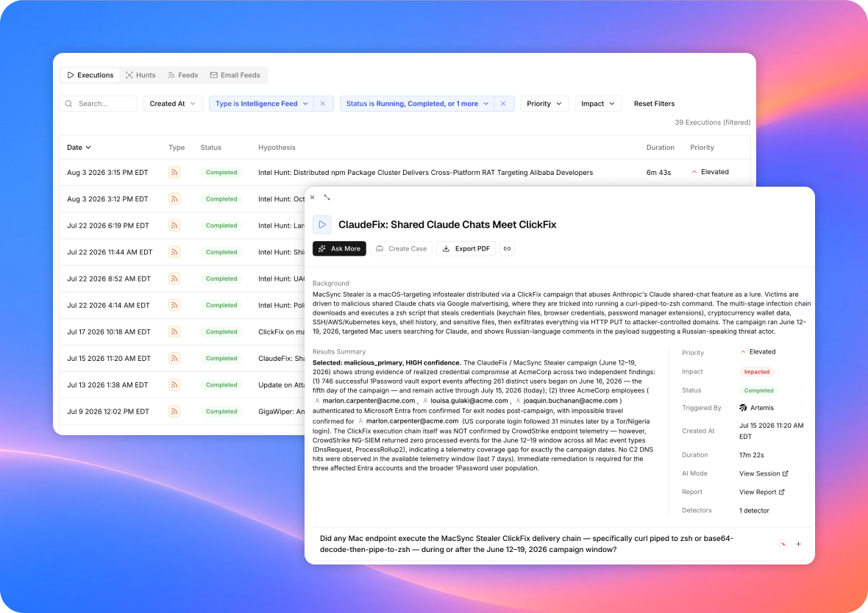Click the Type column header
The image size is (868, 613).
(x=177, y=147)
